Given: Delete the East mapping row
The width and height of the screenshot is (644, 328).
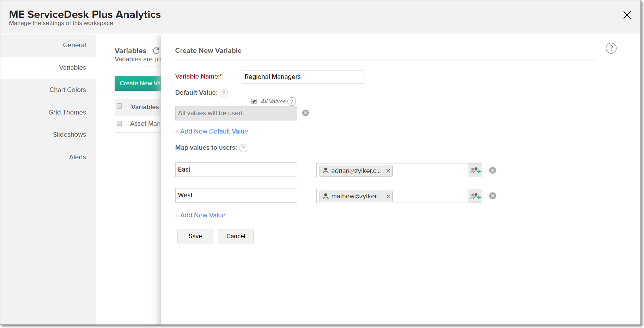Looking at the screenshot, I should (x=493, y=171).
